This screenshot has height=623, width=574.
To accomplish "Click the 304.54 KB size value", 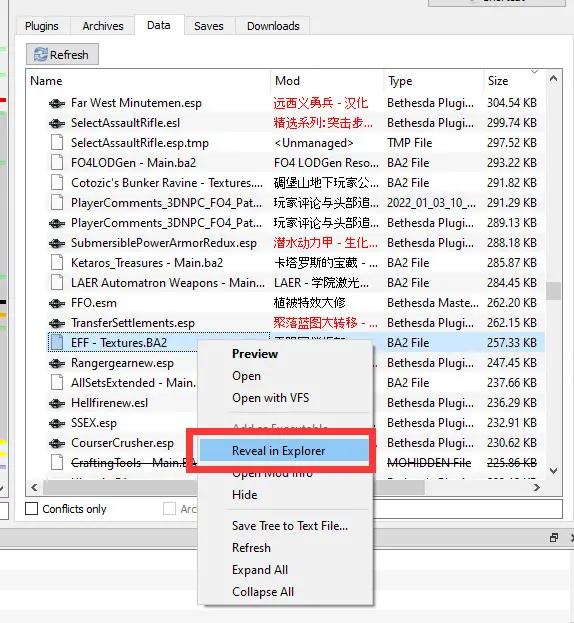I will (512, 103).
